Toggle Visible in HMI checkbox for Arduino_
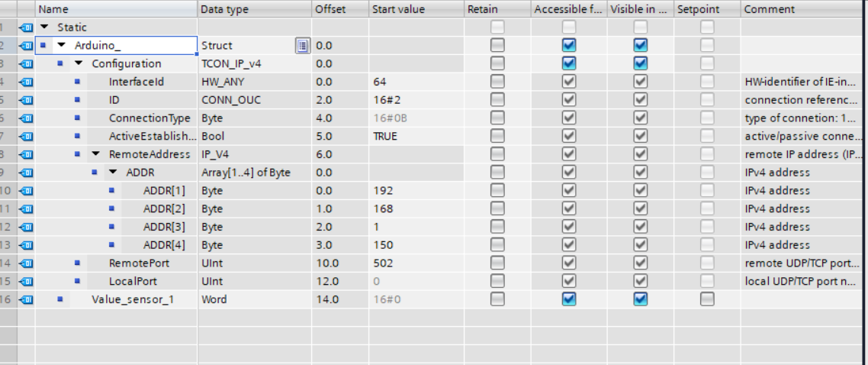The width and height of the screenshot is (868, 365). click(641, 45)
